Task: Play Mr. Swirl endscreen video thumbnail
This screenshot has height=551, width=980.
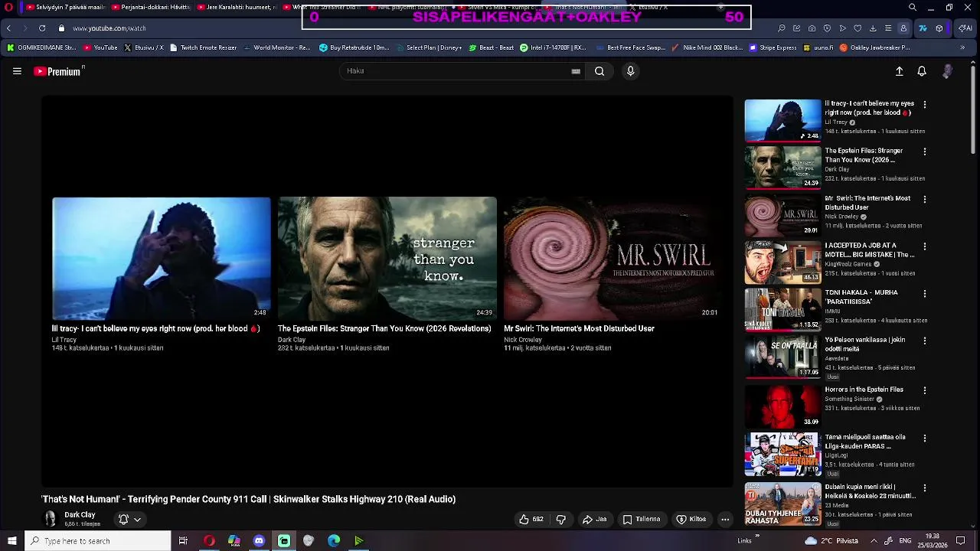Action: click(613, 258)
